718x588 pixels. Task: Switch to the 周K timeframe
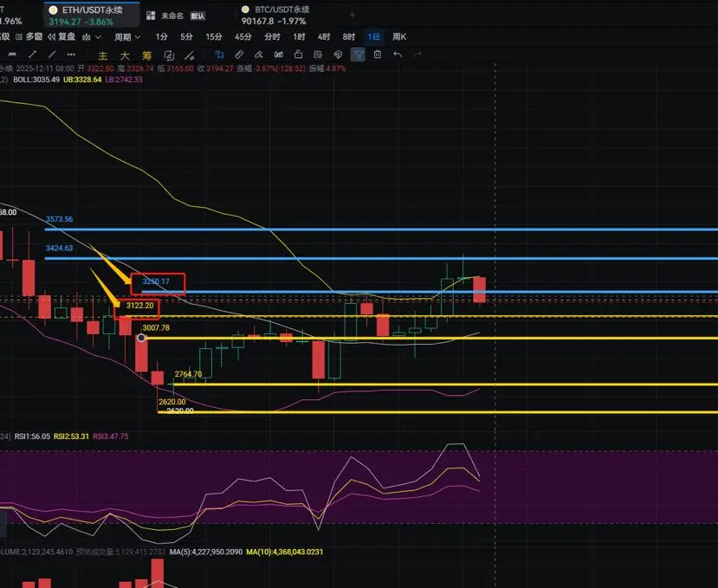pos(399,36)
